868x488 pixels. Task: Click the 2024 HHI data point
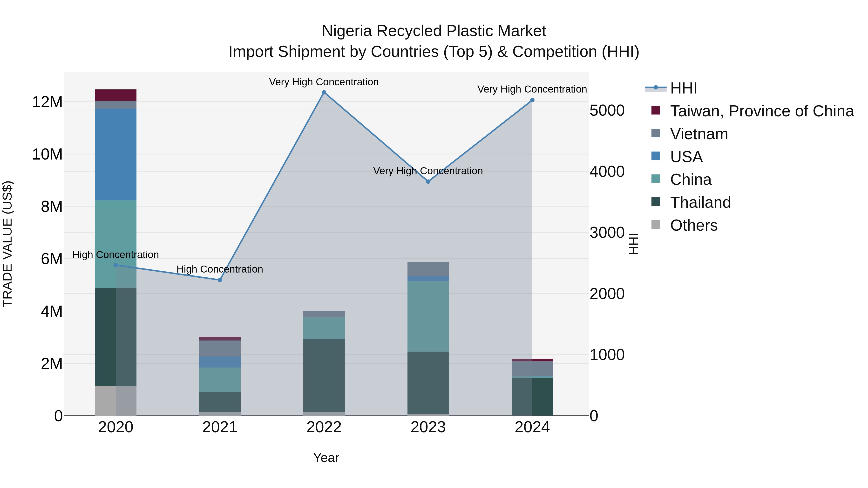(x=532, y=100)
